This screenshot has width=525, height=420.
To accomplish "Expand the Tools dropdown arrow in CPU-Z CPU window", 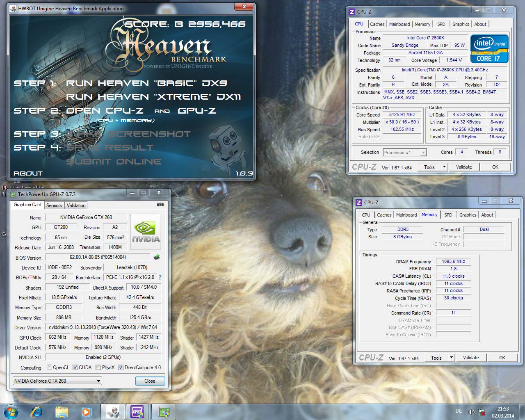I will 444,167.
